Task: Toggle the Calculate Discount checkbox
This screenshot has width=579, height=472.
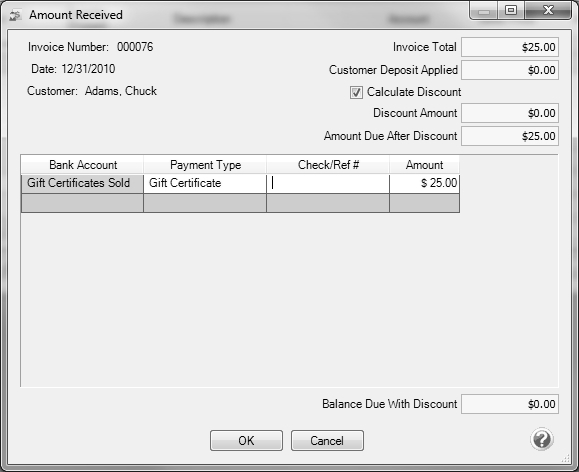Action: (356, 92)
